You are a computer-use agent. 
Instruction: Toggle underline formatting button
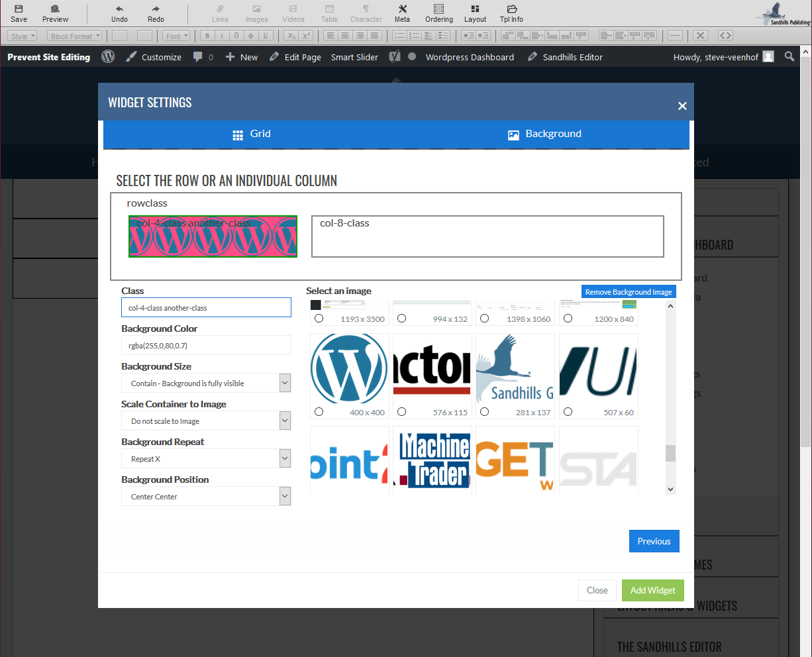[x=266, y=36]
